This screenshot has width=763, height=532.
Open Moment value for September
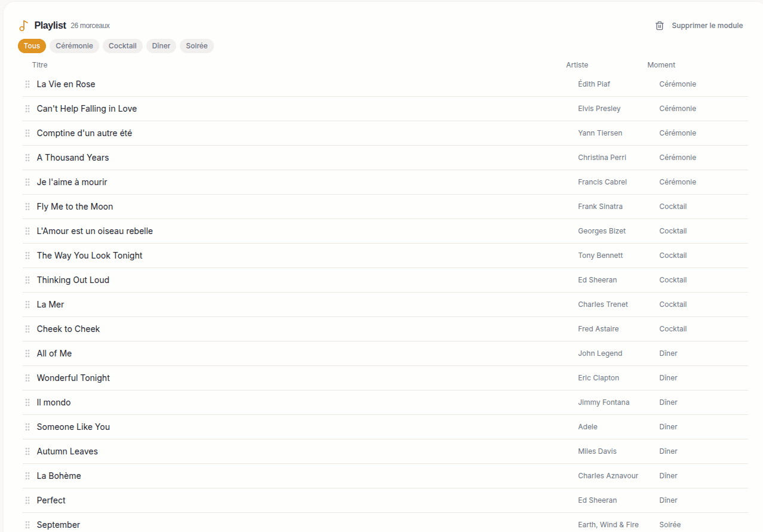coord(670,525)
